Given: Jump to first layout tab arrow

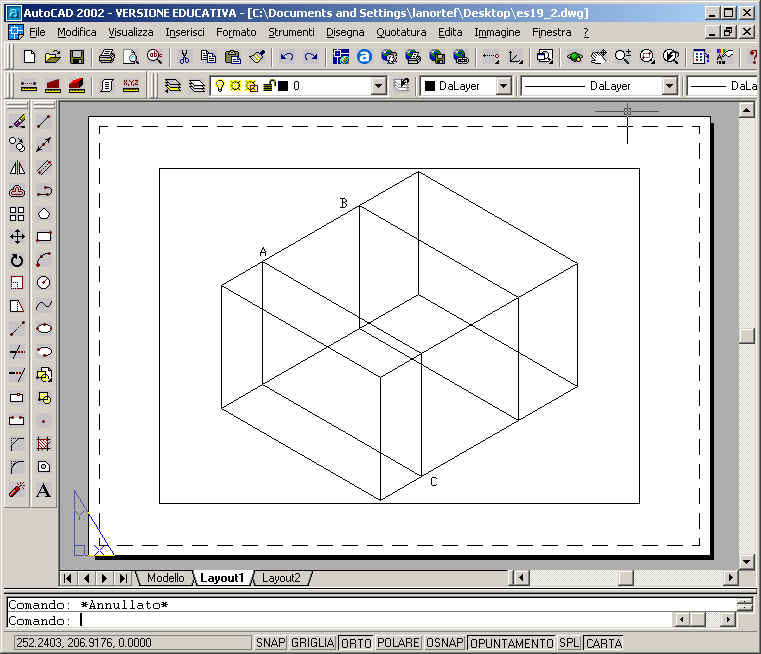Looking at the screenshot, I should (x=67, y=578).
